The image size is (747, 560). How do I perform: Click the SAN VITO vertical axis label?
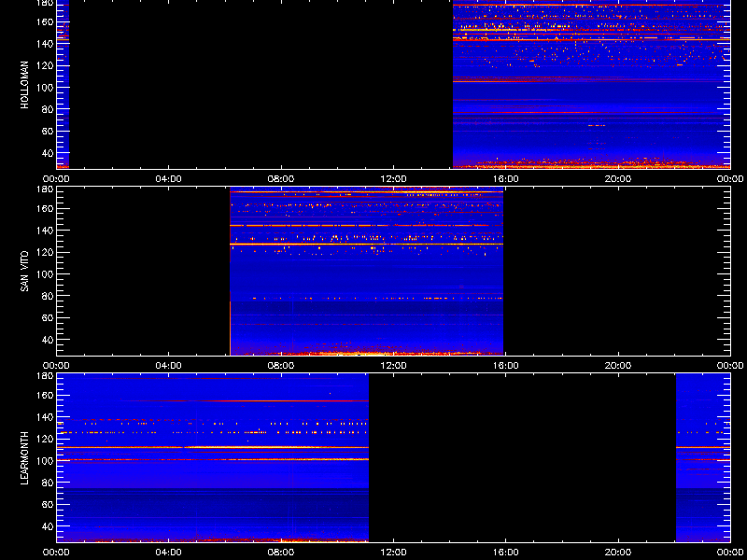(x=25, y=272)
